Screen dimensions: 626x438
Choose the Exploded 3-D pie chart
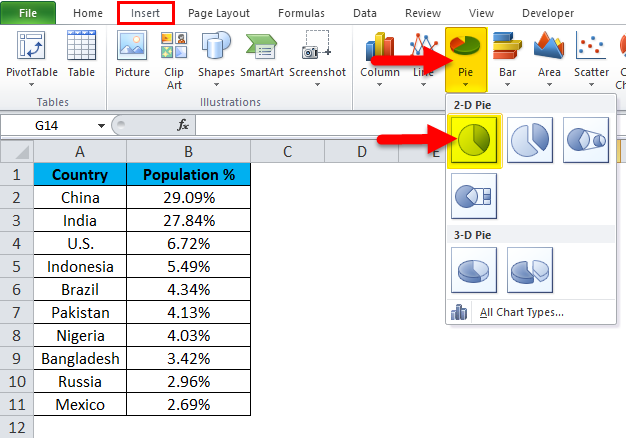point(530,270)
